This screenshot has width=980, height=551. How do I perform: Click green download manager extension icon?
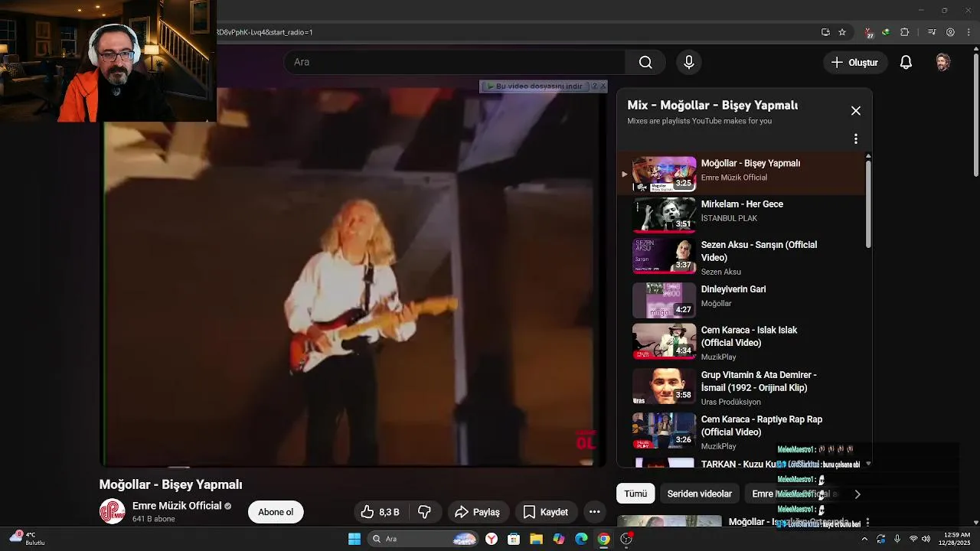pos(886,32)
